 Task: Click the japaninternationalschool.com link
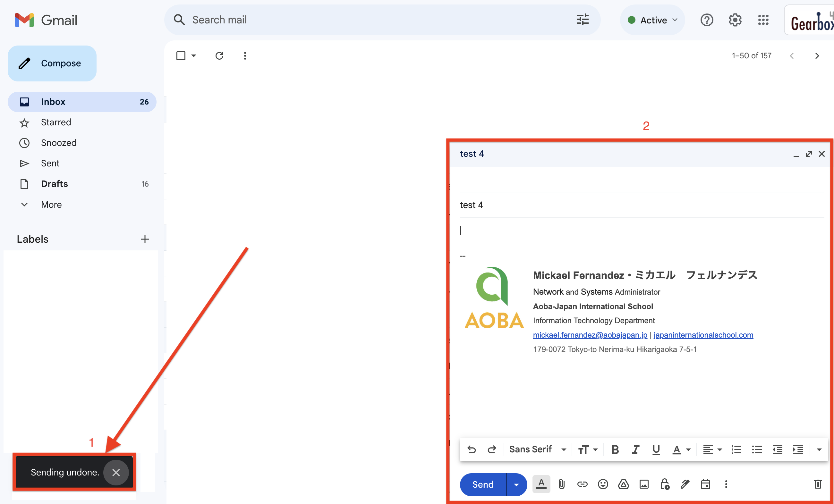(x=703, y=335)
